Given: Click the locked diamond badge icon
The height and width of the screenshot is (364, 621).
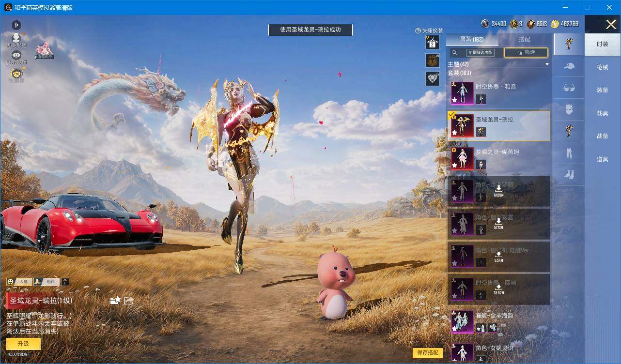Looking at the screenshot, I should [433, 79].
